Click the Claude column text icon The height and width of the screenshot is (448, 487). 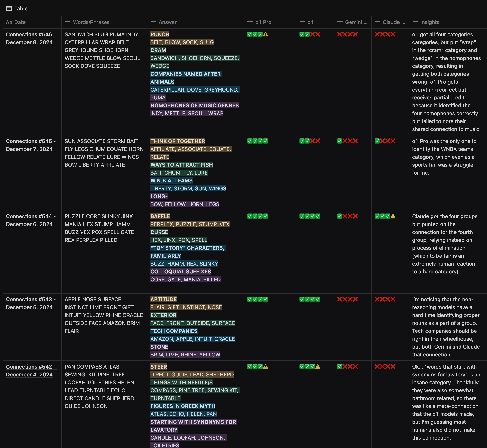pos(377,22)
